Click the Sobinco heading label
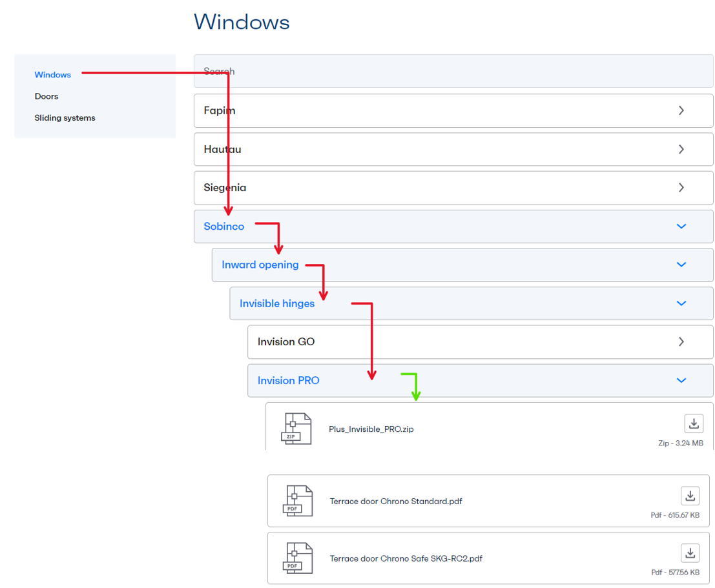The width and height of the screenshot is (715, 588). point(224,226)
